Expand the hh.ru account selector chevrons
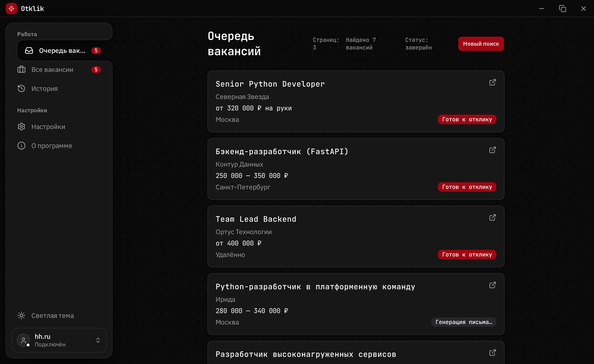Viewport: 594px width, 364px height. [98, 340]
